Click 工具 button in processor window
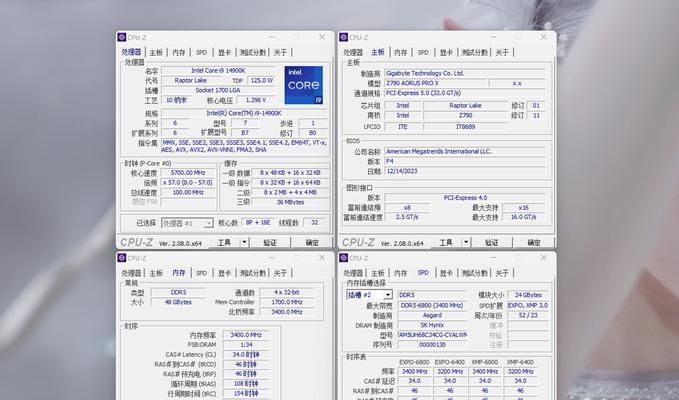This screenshot has width=679, height=400. [224, 242]
